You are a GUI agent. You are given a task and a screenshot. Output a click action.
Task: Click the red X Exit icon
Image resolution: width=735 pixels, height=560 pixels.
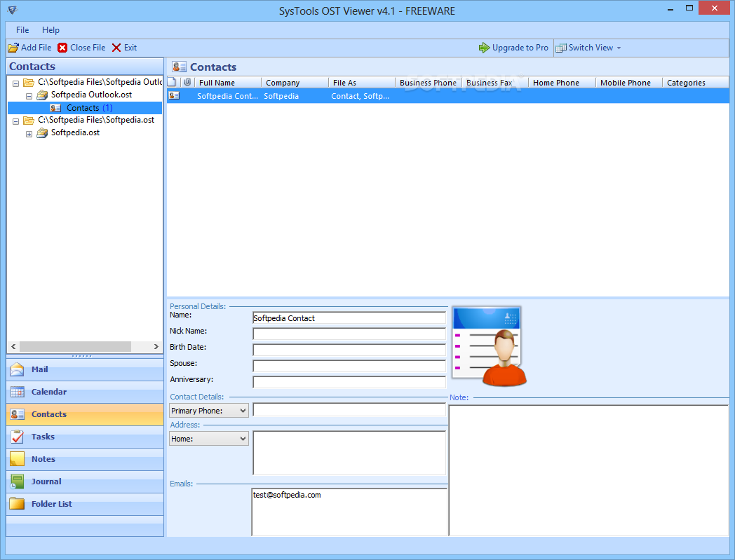pos(116,48)
